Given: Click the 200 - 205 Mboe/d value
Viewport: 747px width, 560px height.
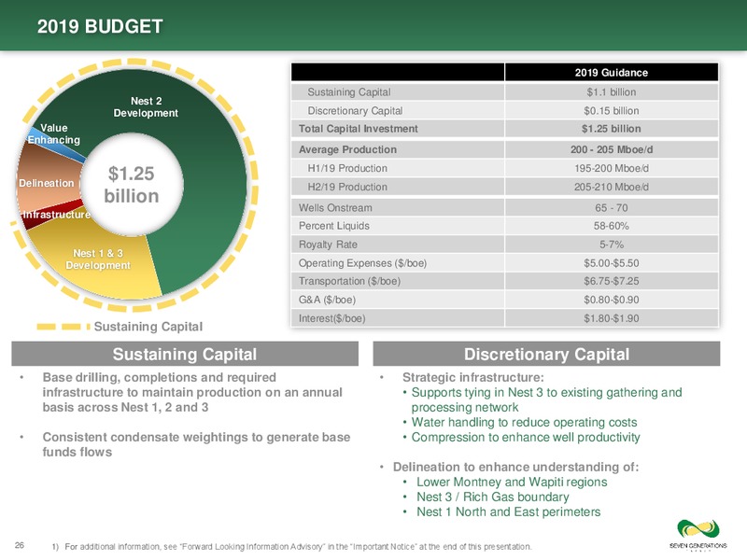Looking at the screenshot, I should [612, 149].
